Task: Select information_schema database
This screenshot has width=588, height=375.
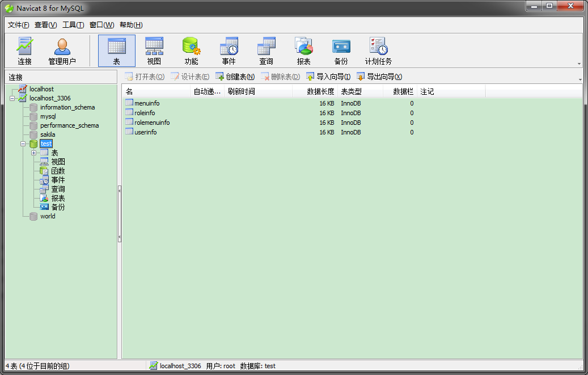Action: click(67, 107)
